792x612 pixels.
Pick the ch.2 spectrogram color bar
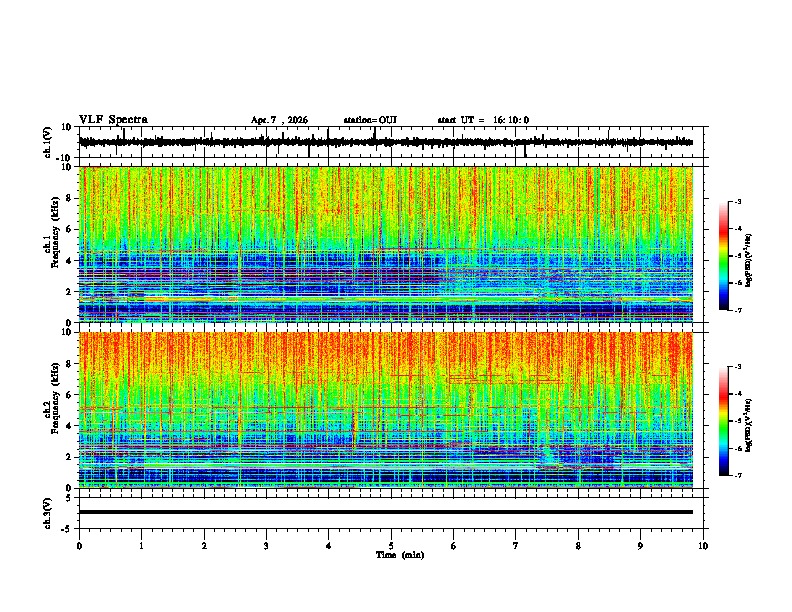coord(723,421)
